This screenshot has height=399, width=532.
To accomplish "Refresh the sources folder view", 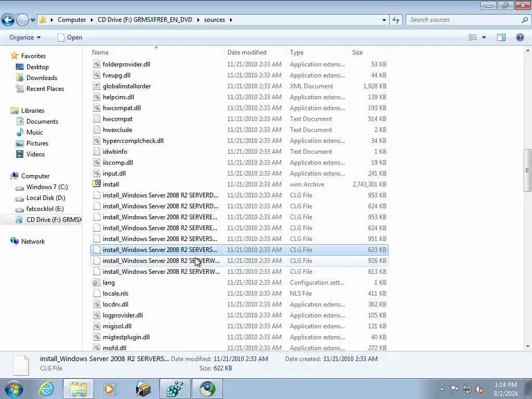I will (x=395, y=20).
